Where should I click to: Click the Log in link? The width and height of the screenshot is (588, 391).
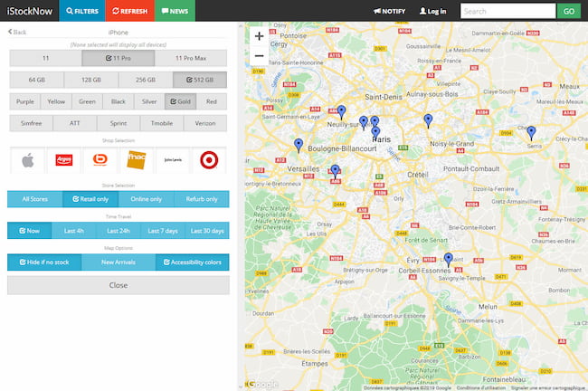click(432, 11)
